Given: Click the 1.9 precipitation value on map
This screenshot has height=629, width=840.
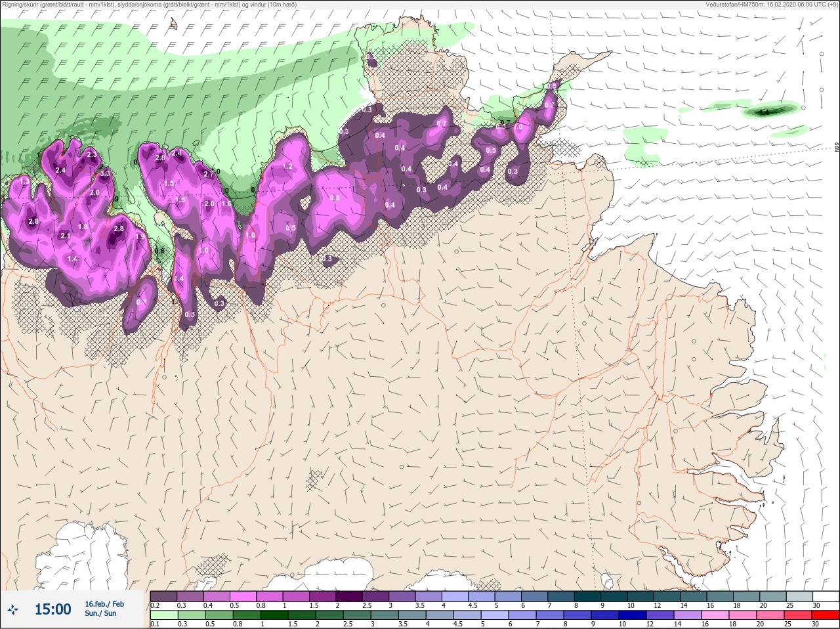Looking at the screenshot, I should pyautogui.click(x=140, y=237).
